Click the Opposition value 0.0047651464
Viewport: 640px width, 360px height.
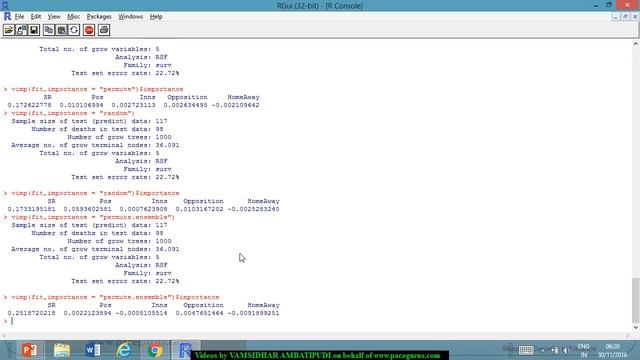click(x=200, y=313)
